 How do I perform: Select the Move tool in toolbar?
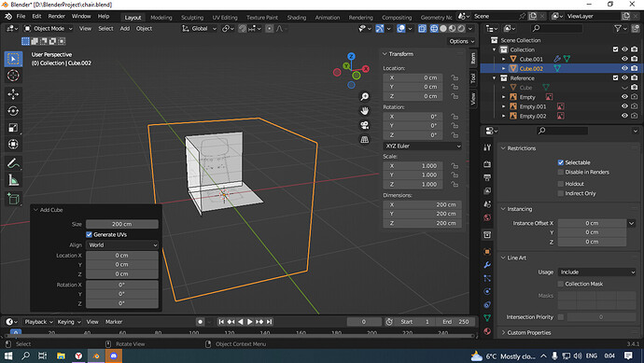point(13,94)
